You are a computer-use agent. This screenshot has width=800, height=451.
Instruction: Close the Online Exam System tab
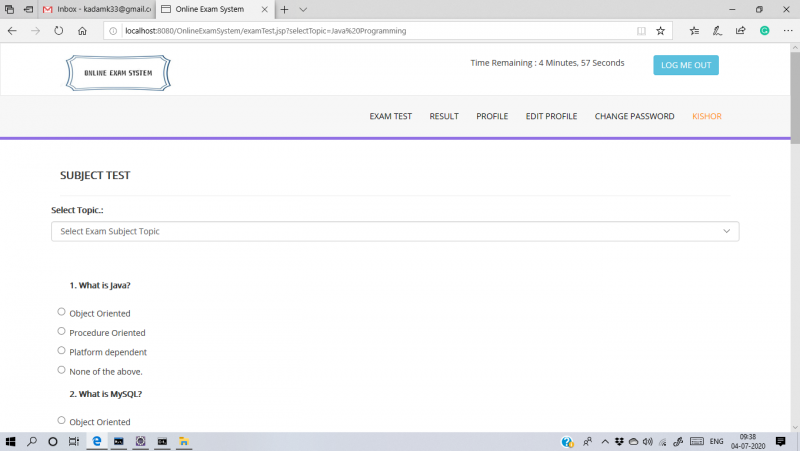[264, 9]
